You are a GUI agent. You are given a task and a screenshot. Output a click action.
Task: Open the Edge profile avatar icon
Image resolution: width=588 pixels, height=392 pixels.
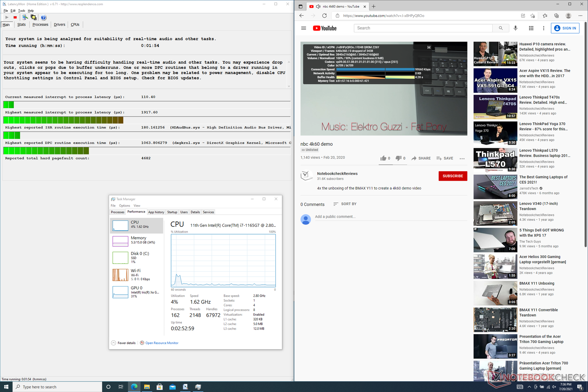click(568, 16)
